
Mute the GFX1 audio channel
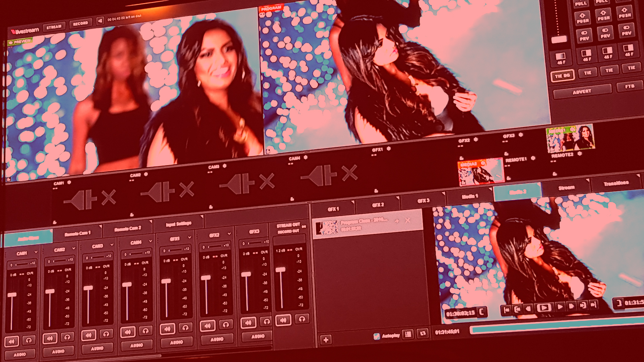168,329
